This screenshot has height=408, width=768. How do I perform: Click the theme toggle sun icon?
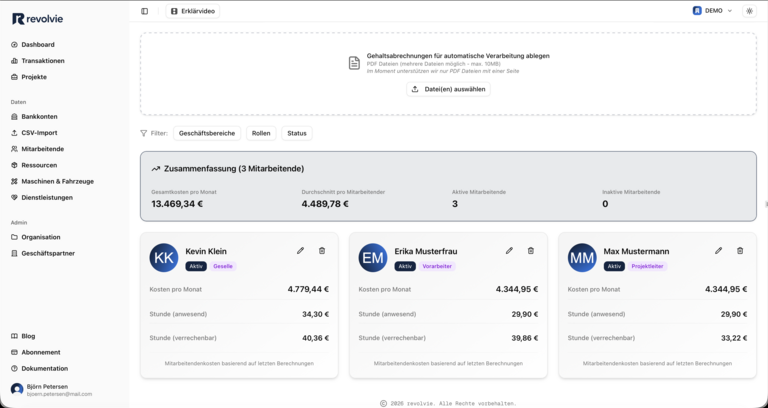point(749,11)
